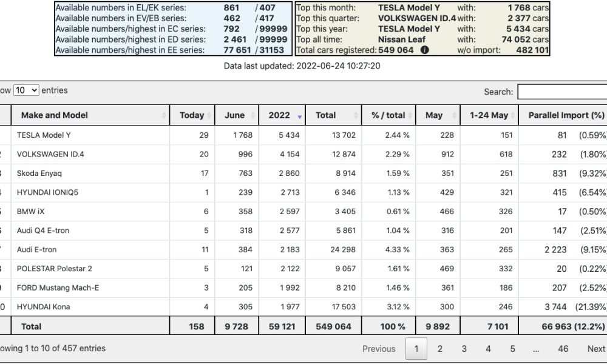Open pagination page 3

tap(464, 348)
